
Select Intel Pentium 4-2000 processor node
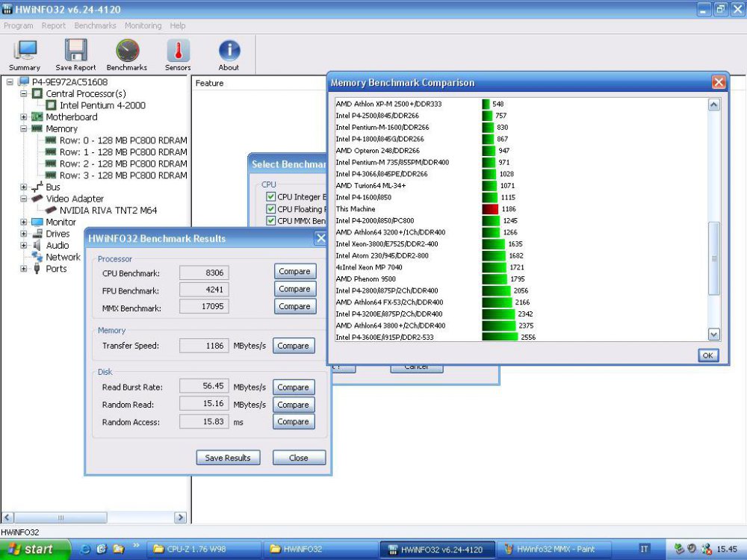102,105
